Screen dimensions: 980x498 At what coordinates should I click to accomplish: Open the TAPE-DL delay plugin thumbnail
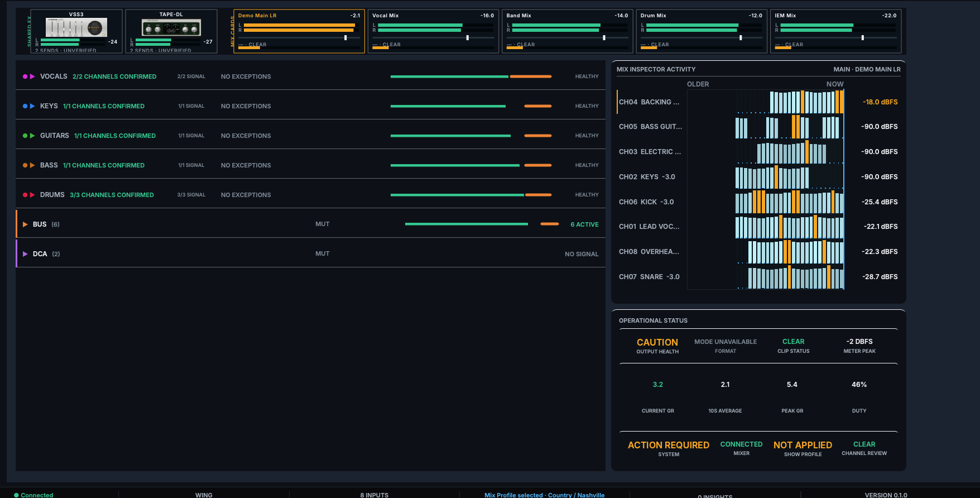click(171, 27)
